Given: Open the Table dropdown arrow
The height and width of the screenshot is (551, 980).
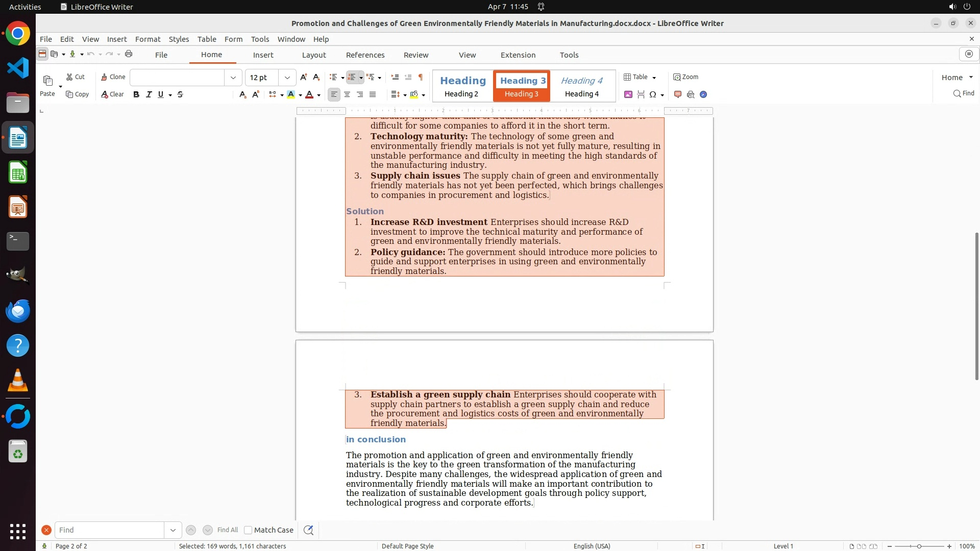Looking at the screenshot, I should click(654, 78).
